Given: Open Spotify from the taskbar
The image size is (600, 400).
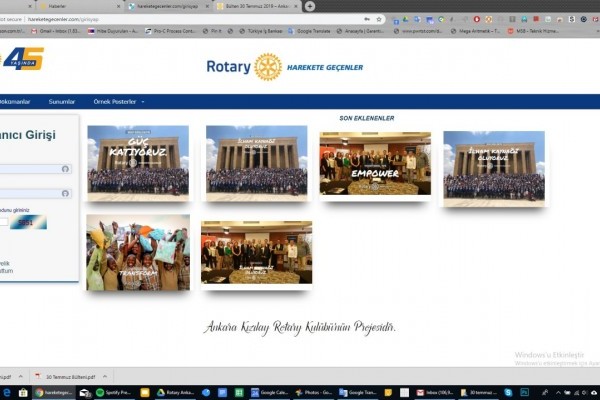Looking at the screenshot, I should [114, 392].
